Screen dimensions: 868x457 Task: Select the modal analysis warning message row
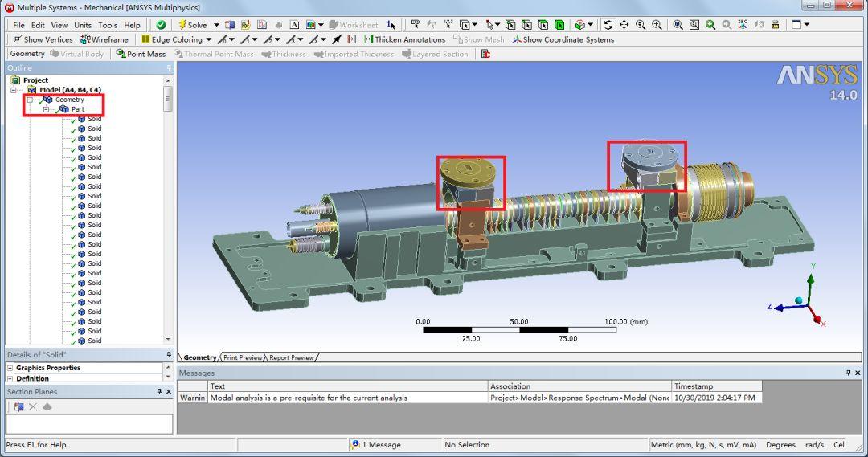(x=469, y=398)
